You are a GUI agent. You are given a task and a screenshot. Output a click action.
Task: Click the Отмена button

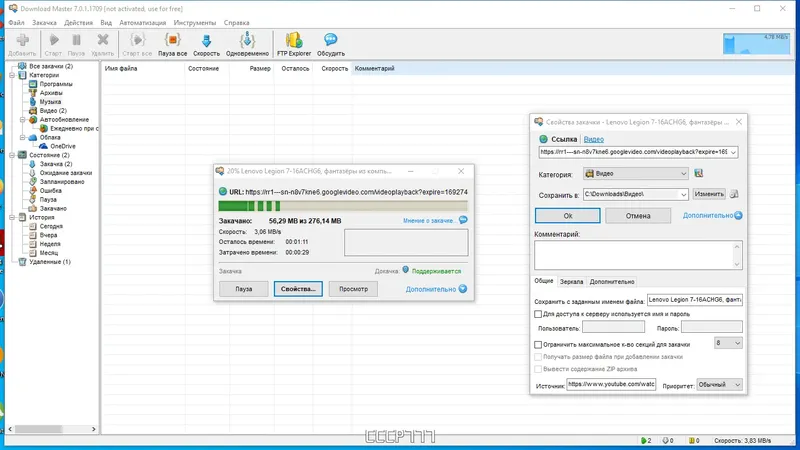[x=638, y=216]
